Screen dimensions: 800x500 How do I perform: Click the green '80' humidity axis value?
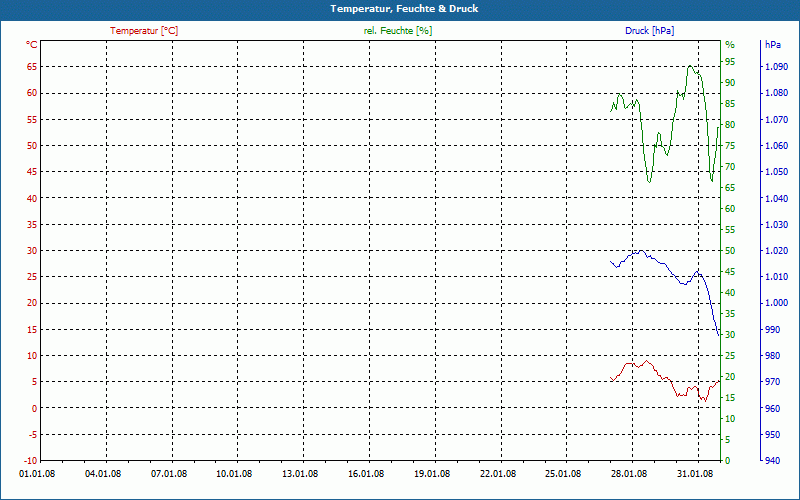click(730, 124)
